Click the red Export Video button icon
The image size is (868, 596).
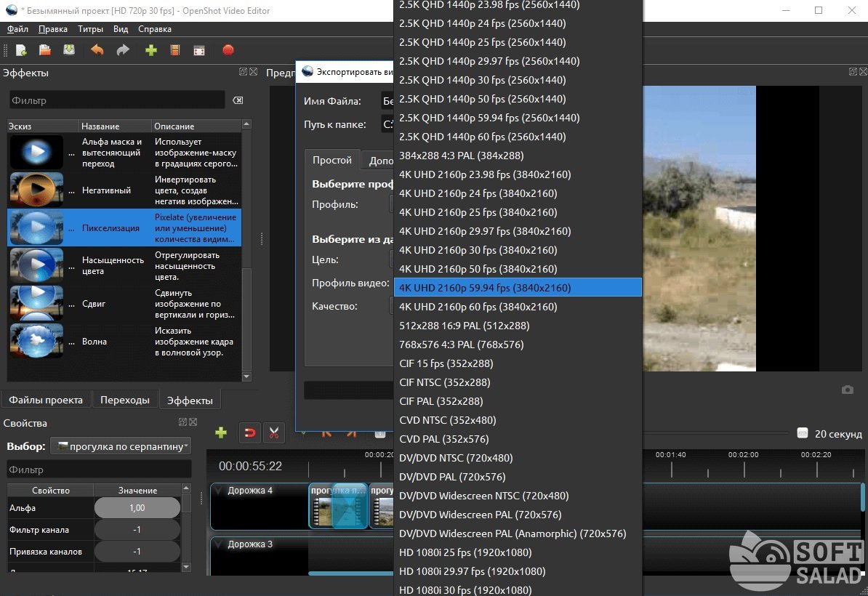[x=228, y=50]
